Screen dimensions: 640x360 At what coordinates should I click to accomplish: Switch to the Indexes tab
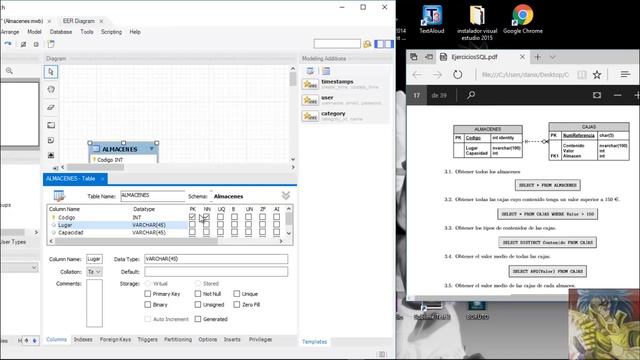(x=83, y=340)
